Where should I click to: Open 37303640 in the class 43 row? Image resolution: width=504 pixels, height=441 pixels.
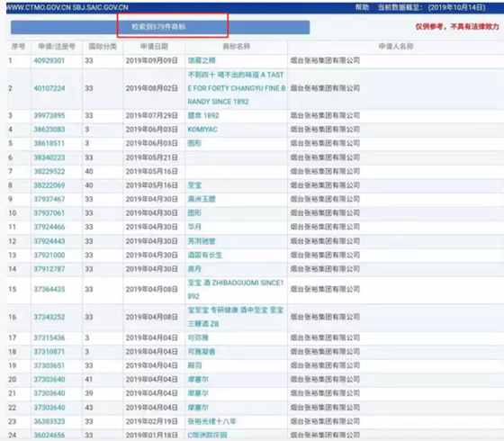pyautogui.click(x=49, y=408)
